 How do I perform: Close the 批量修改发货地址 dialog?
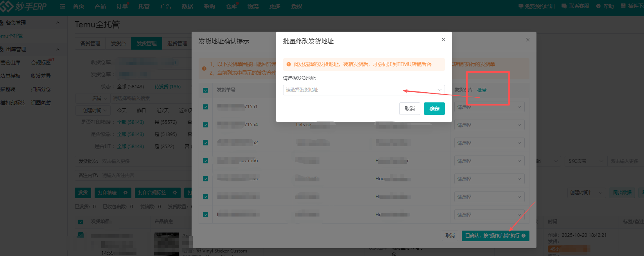[443, 39]
